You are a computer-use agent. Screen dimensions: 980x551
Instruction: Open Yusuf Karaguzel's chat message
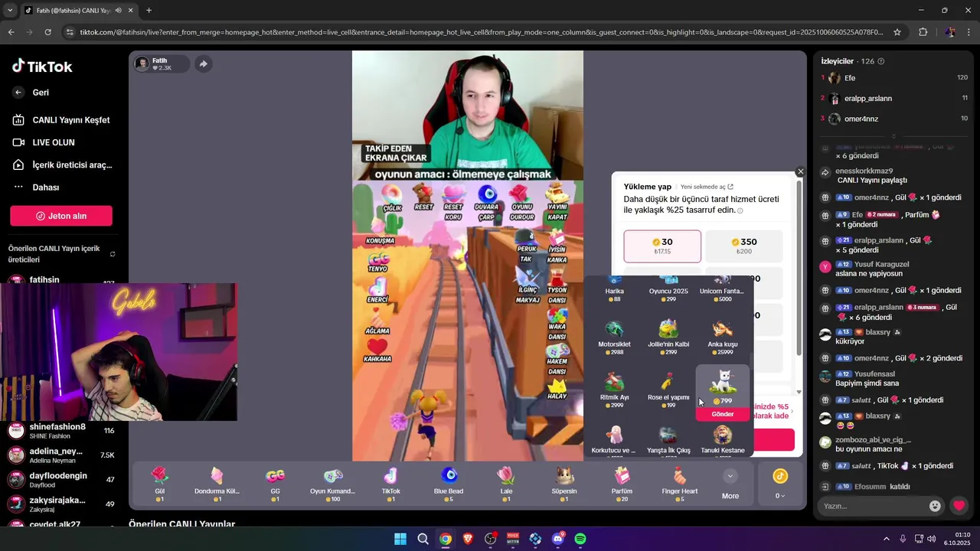click(873, 269)
